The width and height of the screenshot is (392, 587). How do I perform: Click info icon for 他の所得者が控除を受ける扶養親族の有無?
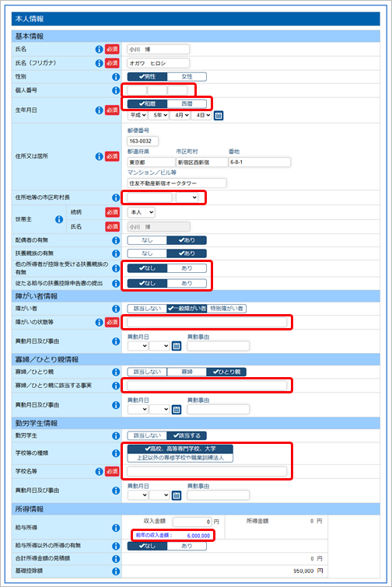116,268
